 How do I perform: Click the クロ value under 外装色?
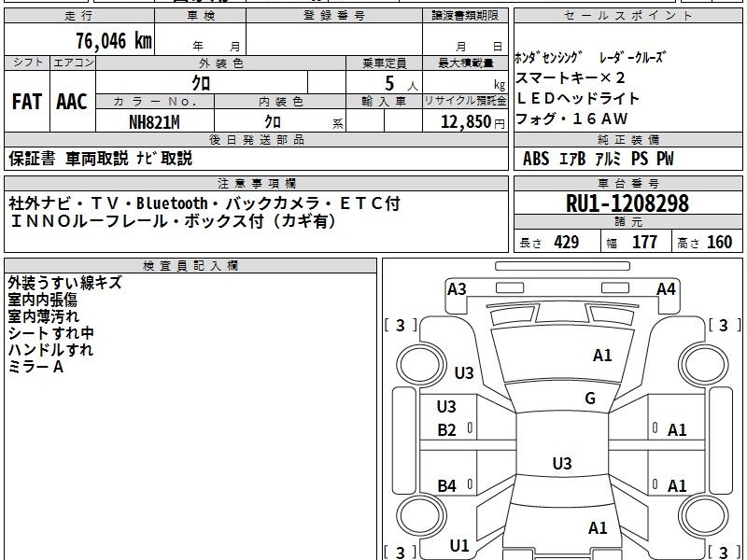click(x=201, y=83)
